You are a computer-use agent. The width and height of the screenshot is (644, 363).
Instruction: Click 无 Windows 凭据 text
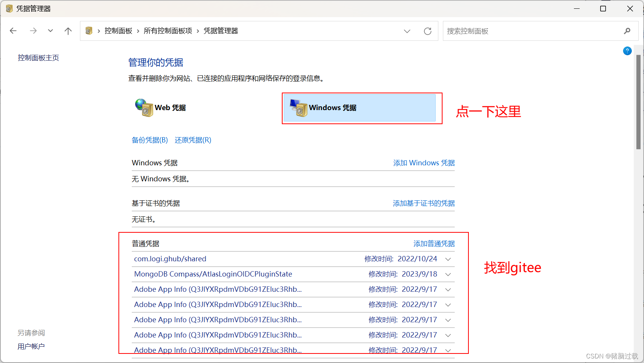pos(161,179)
